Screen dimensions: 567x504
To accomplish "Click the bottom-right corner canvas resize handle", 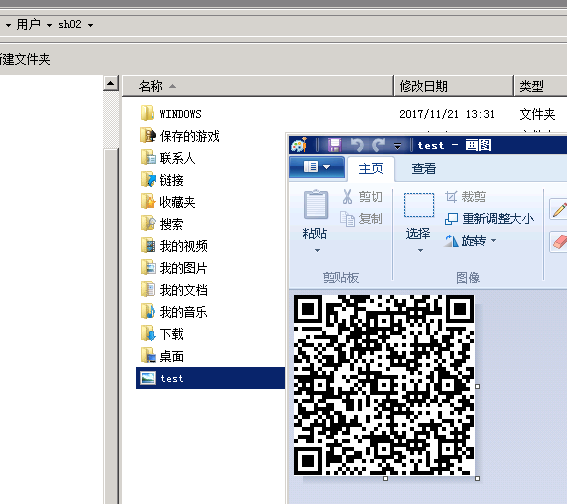I will coord(477,478).
